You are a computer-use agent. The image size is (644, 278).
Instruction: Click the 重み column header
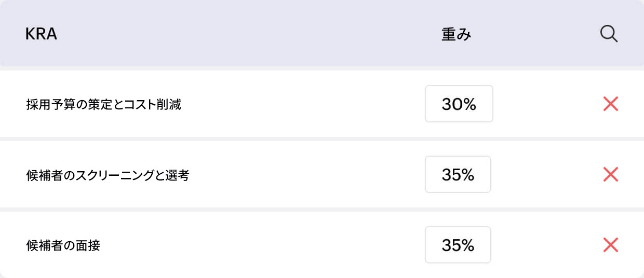tap(456, 35)
